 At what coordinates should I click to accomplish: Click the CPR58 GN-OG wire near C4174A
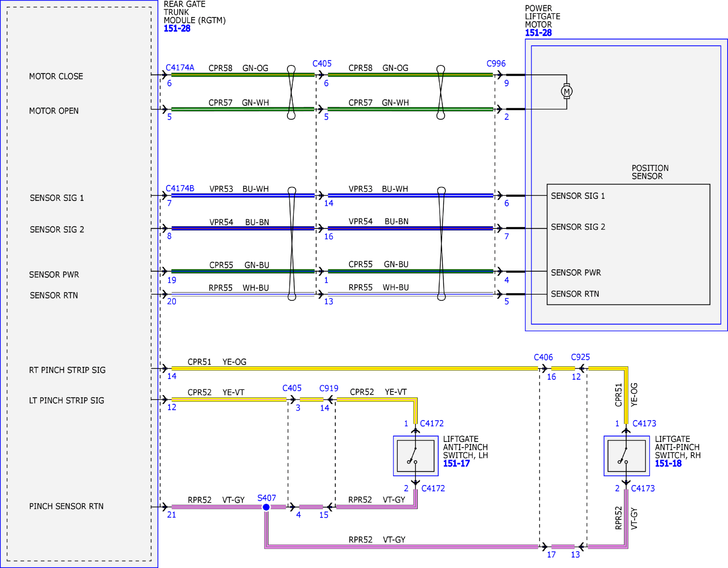(243, 75)
